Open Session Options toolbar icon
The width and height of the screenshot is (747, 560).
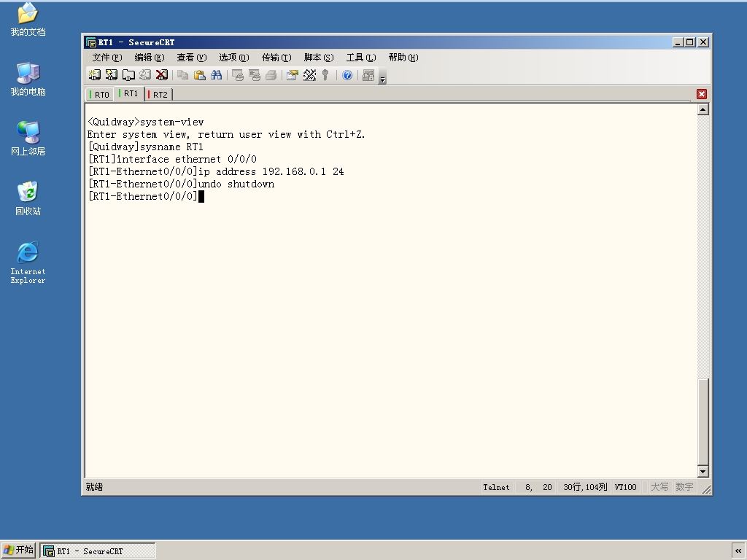point(293,75)
